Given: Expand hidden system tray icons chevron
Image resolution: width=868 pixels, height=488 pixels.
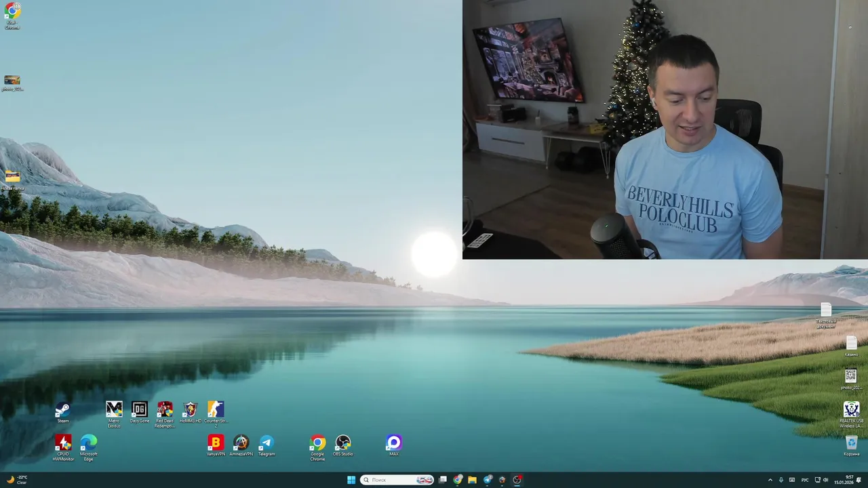Looking at the screenshot, I should 770,480.
